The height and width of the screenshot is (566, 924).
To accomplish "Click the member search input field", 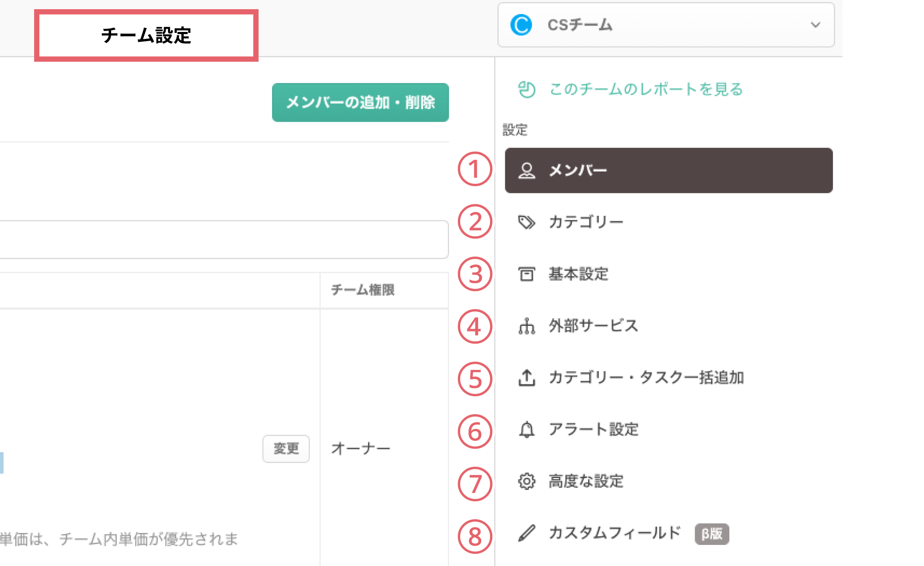I will click(x=223, y=239).
